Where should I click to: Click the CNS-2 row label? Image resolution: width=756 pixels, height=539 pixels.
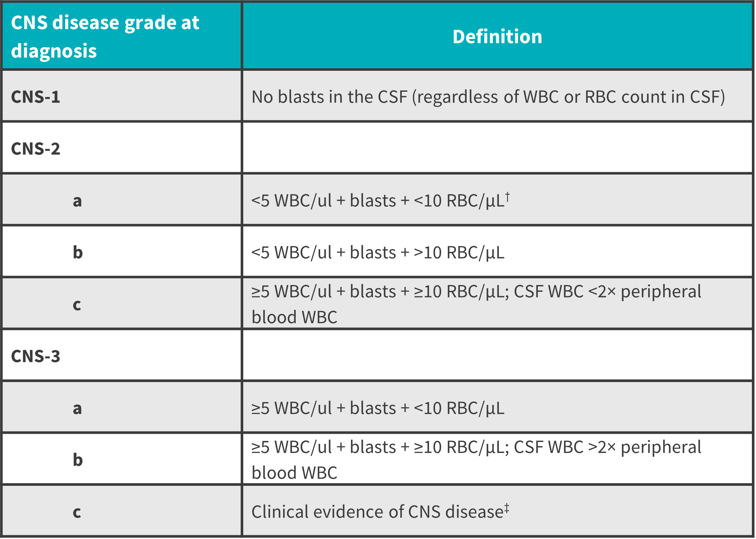(36, 149)
